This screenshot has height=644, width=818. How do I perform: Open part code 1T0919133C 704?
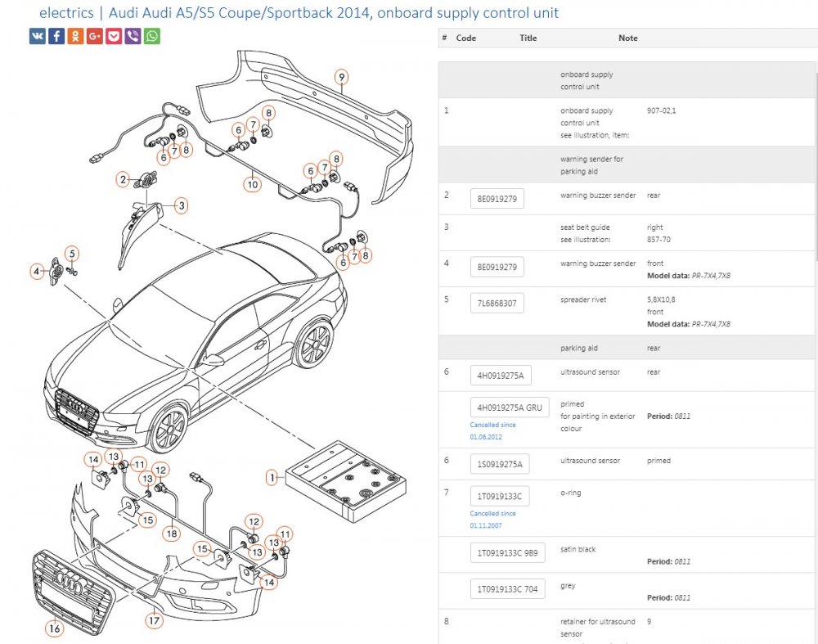click(508, 589)
